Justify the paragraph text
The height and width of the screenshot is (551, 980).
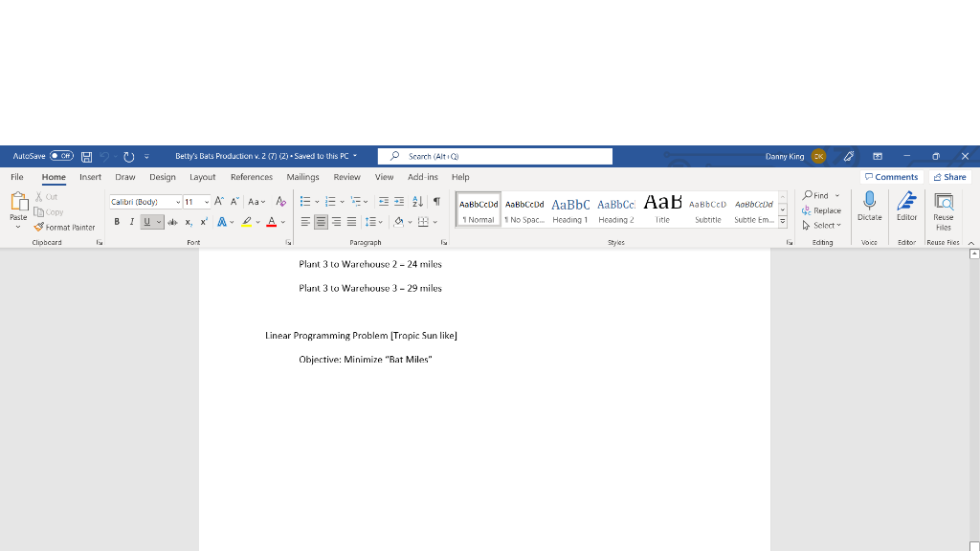pyautogui.click(x=352, y=222)
